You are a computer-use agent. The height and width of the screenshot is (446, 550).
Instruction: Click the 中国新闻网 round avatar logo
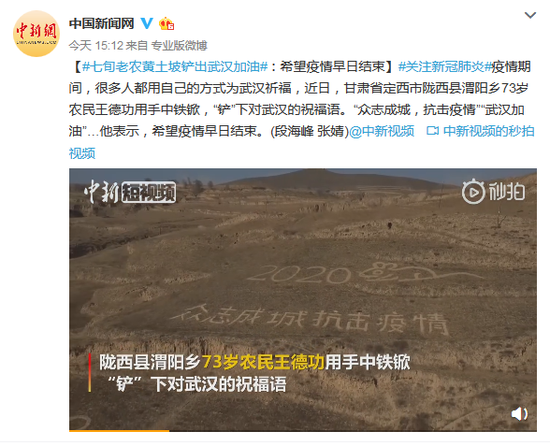[x=36, y=34]
